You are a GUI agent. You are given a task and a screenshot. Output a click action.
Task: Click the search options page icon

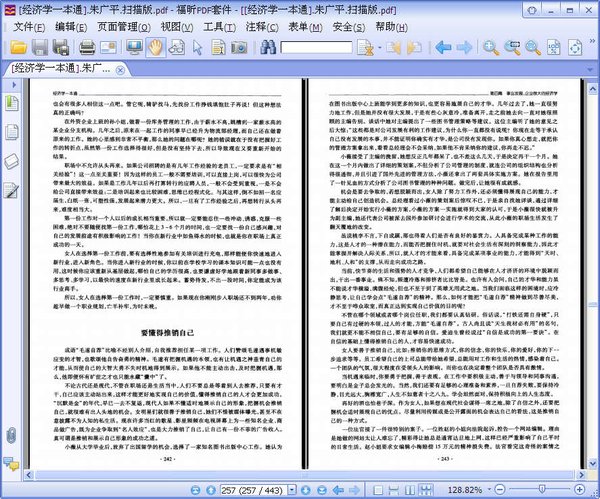click(365, 47)
